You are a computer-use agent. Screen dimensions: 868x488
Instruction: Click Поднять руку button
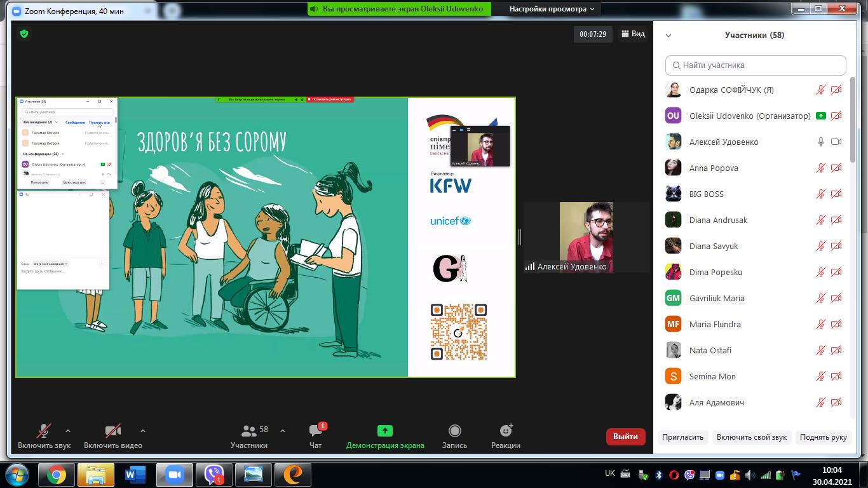[x=824, y=437]
